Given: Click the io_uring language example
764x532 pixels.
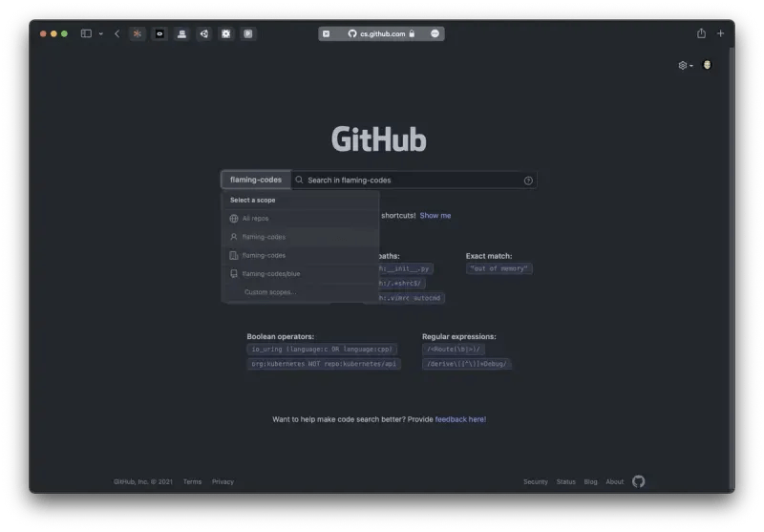Looking at the screenshot, I should (322, 349).
